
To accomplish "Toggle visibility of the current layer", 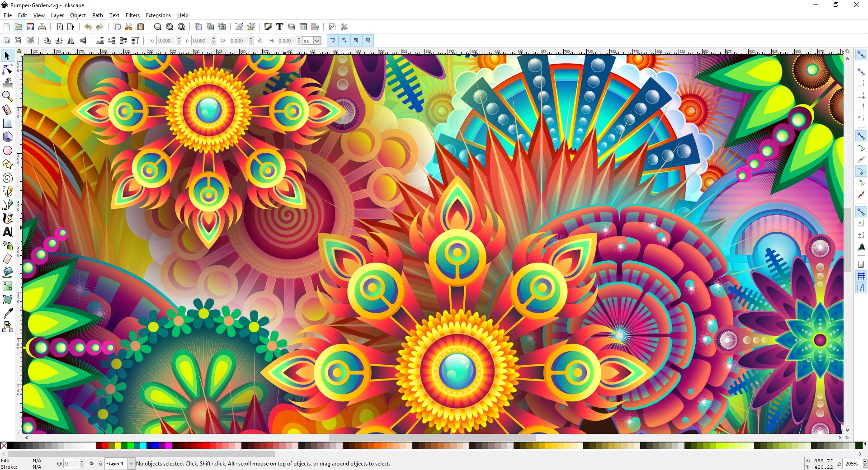I will [x=91, y=464].
